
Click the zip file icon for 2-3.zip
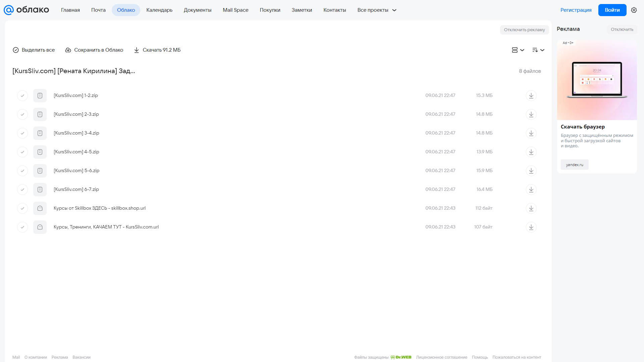(40, 114)
